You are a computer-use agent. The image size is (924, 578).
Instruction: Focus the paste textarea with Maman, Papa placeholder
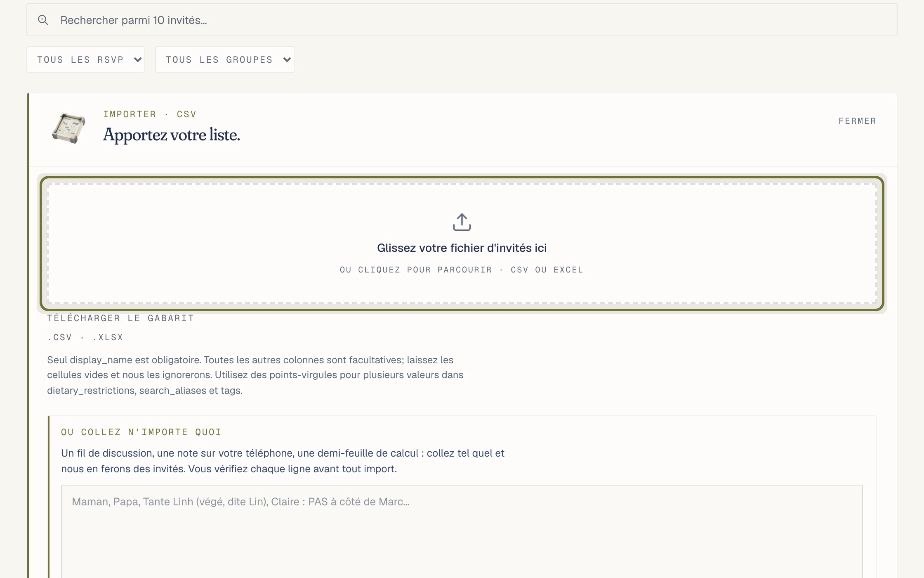coord(462,532)
